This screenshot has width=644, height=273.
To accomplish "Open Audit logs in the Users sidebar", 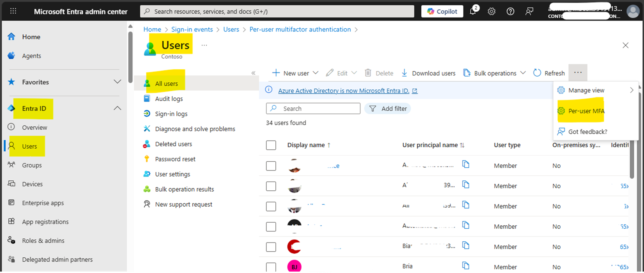I will (x=169, y=98).
